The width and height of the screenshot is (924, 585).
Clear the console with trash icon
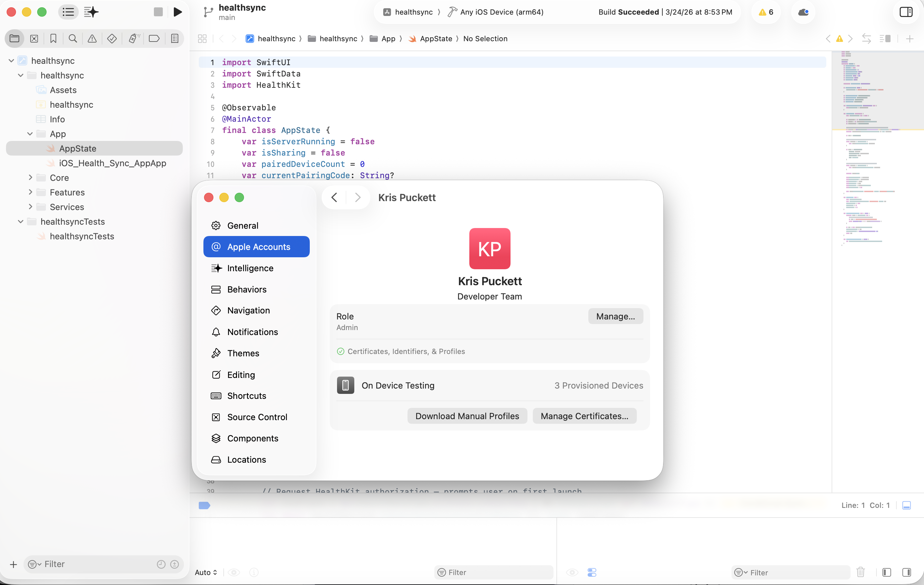click(x=861, y=572)
